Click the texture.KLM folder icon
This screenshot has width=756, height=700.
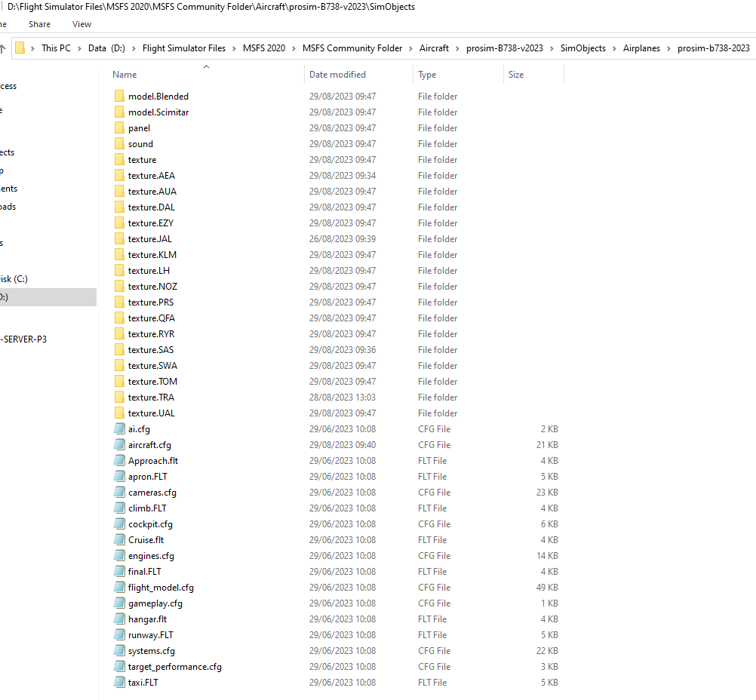point(119,254)
